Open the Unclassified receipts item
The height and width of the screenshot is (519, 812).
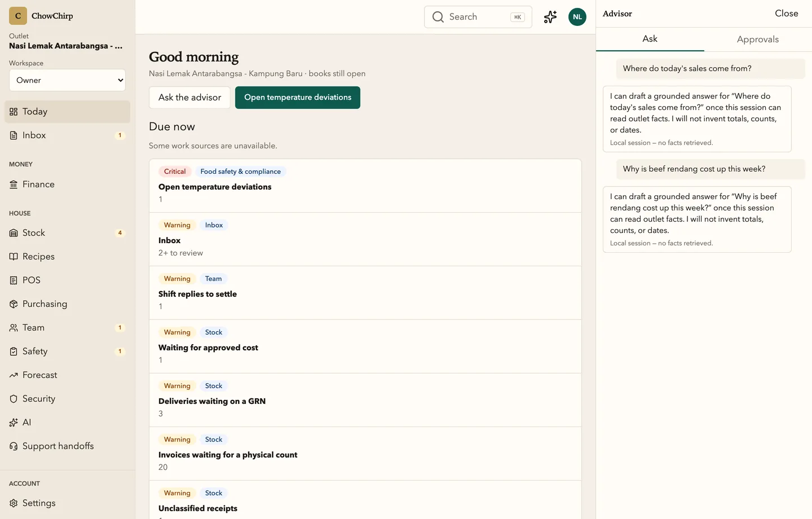(365, 500)
